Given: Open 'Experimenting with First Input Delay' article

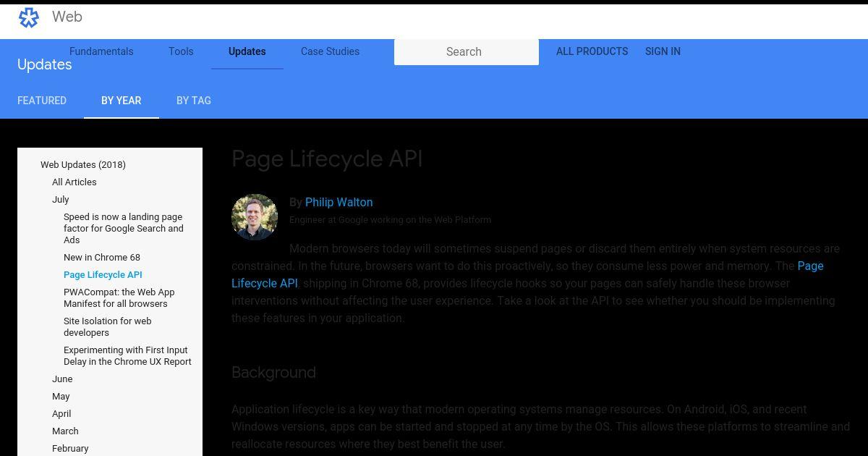Looking at the screenshot, I should pyautogui.click(x=127, y=356).
